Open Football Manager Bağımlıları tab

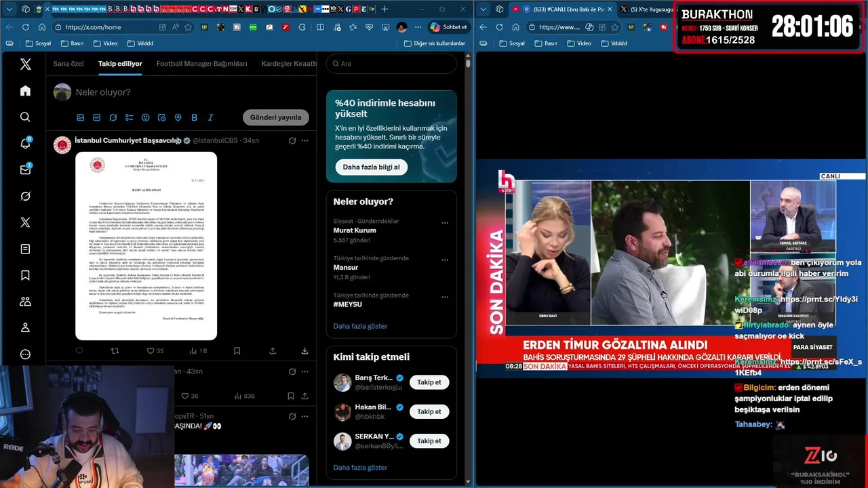click(x=201, y=64)
